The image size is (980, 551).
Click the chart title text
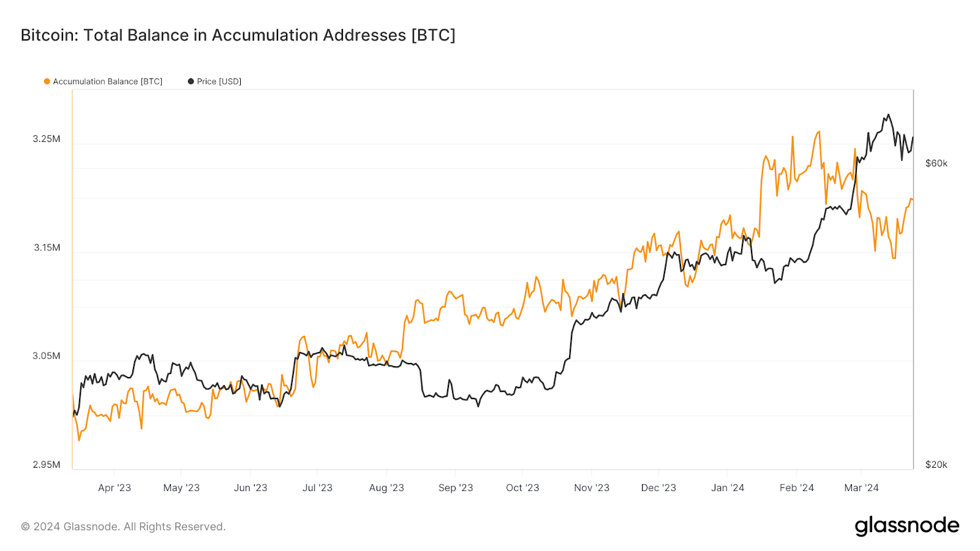point(238,36)
